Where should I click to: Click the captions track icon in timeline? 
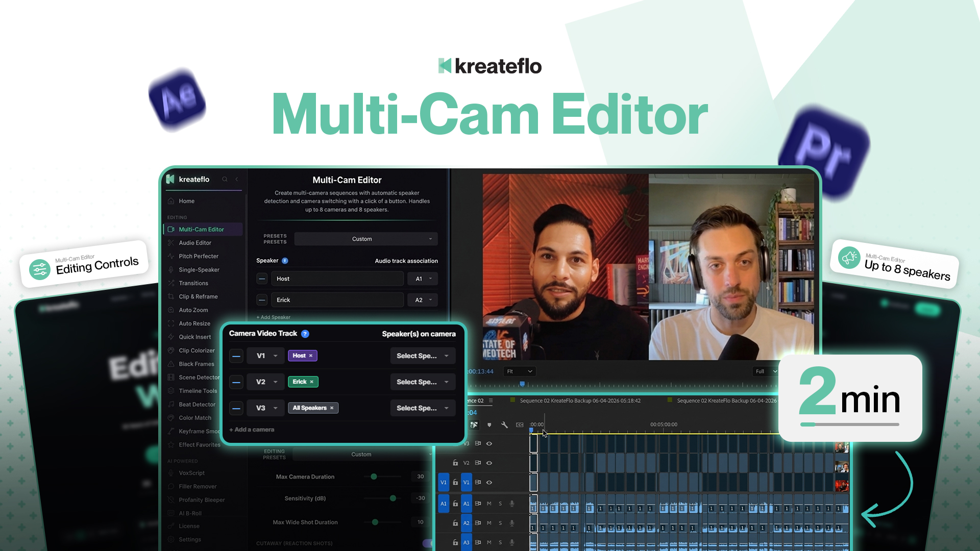point(520,424)
